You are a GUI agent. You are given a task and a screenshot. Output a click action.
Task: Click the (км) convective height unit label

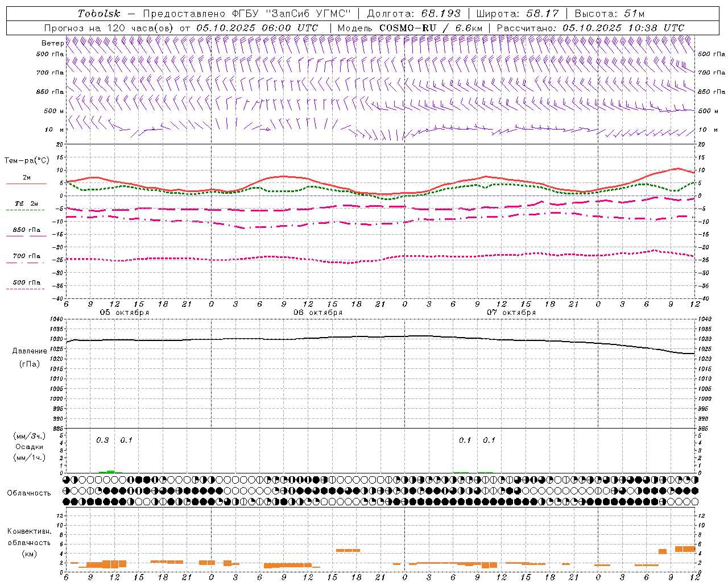tap(30, 554)
